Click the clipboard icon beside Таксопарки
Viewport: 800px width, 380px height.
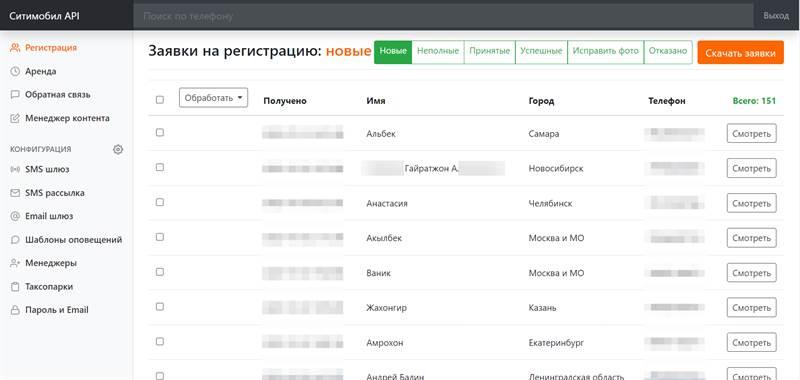click(15, 287)
